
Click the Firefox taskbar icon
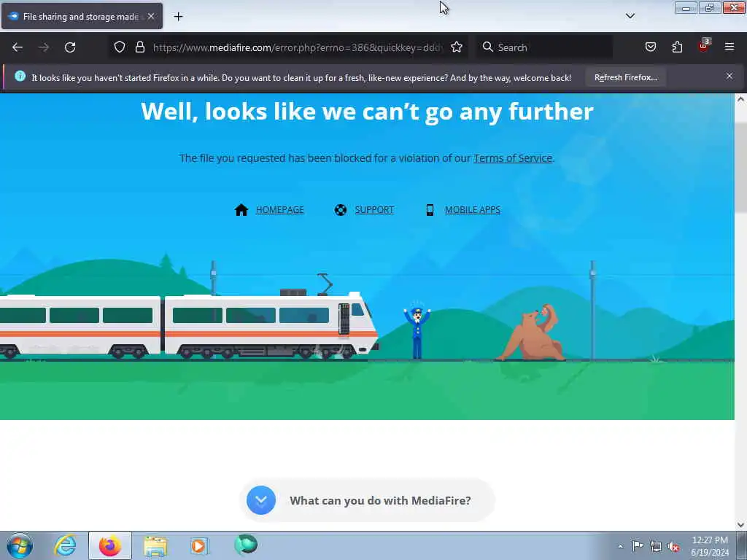point(110,545)
